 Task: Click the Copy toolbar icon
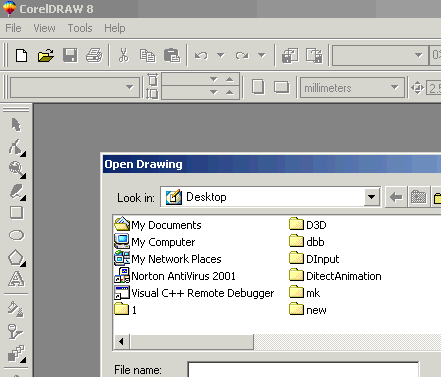[x=147, y=55]
